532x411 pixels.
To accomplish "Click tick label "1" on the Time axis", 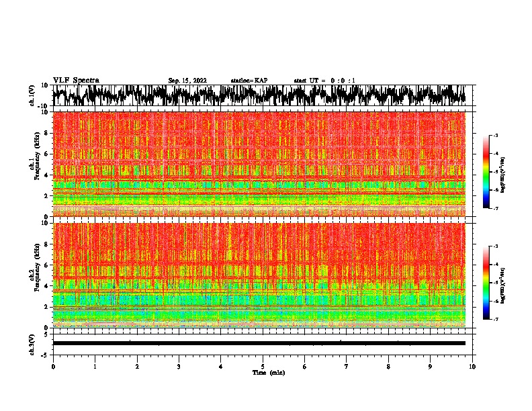I will point(95,367).
